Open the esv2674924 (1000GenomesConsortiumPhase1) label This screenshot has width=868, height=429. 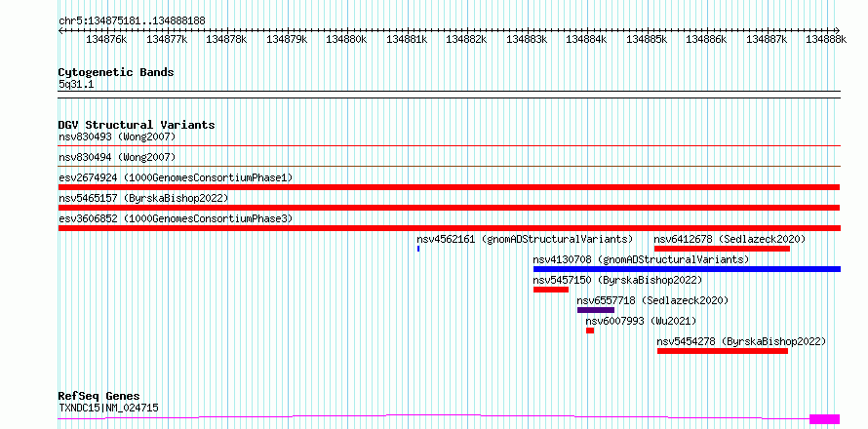click(176, 177)
